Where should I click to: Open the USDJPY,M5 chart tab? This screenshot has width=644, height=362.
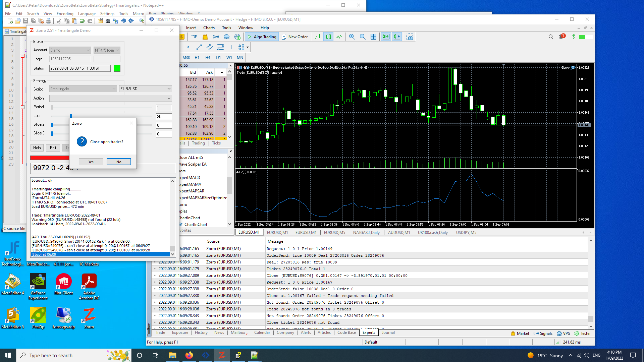[466, 233]
